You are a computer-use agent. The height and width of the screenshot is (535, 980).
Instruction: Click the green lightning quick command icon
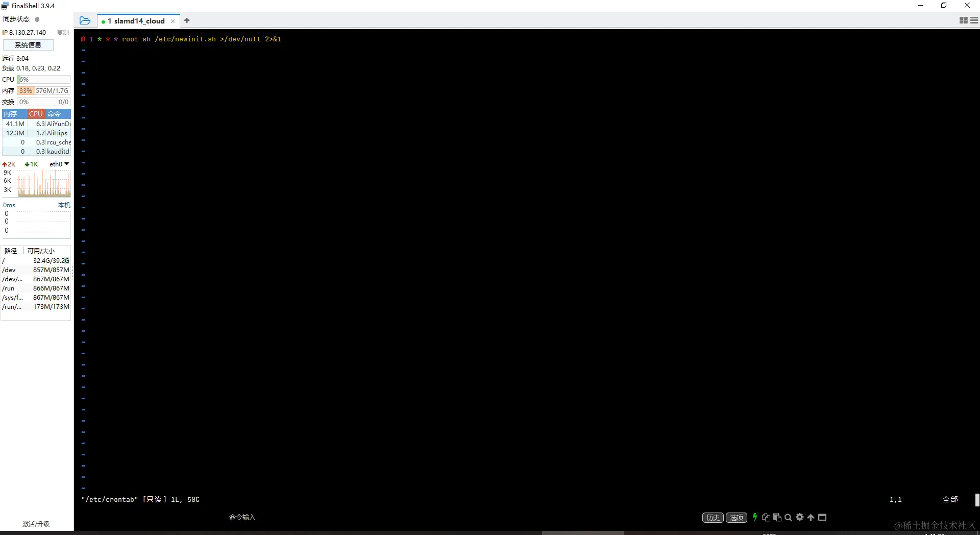(755, 517)
